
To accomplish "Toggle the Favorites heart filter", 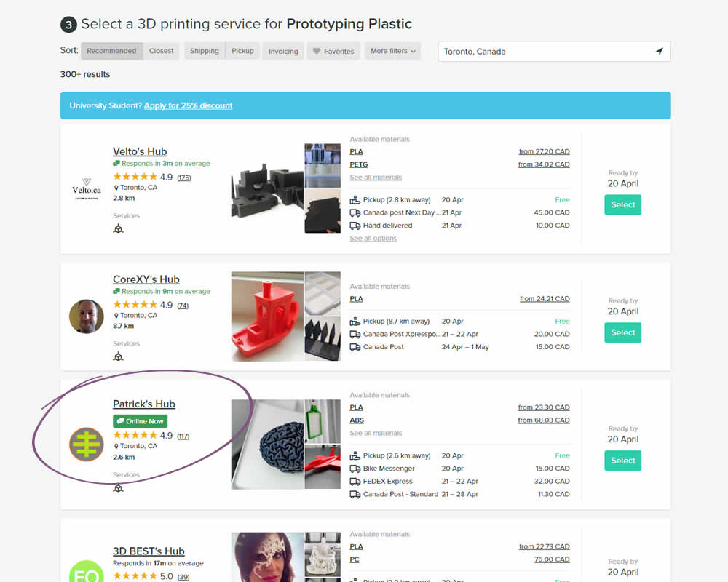I will (x=333, y=52).
